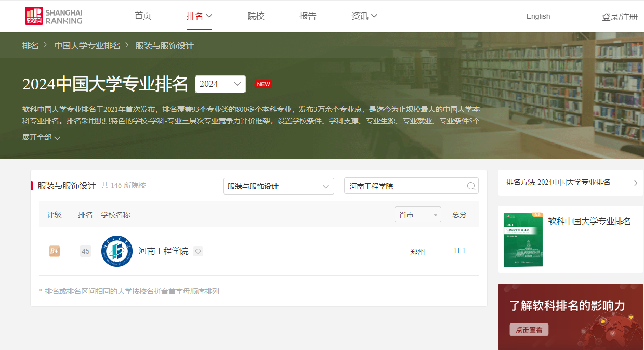Click the 河南工程学院 university emblem
The width and height of the screenshot is (644, 350).
116,251
